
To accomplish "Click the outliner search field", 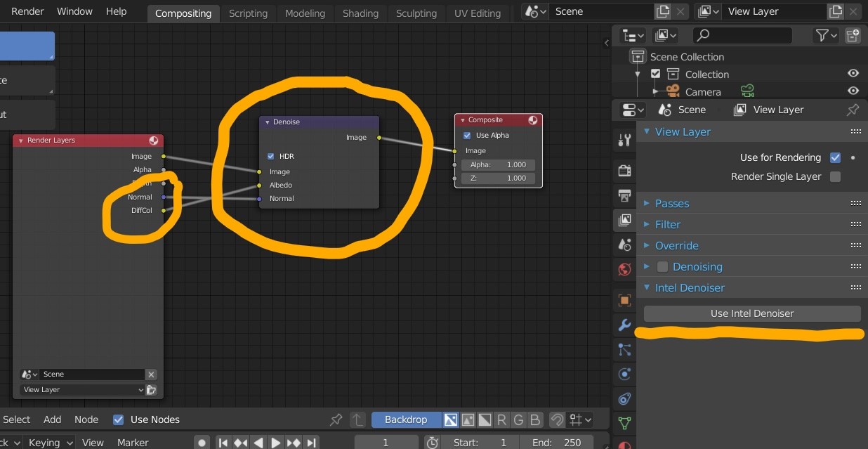I will pos(743,35).
